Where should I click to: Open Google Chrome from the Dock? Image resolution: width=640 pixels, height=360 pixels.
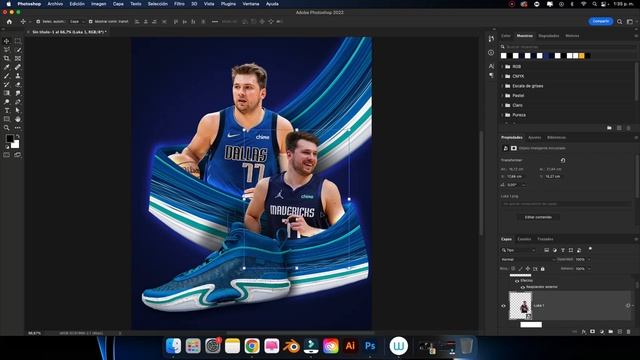tap(252, 346)
